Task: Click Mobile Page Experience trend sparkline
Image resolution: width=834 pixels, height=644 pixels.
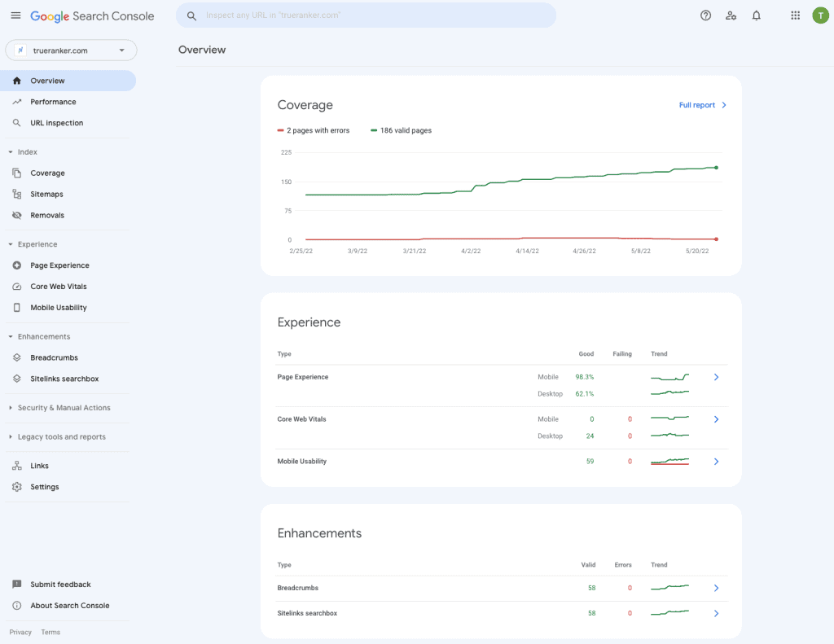Action: point(669,377)
